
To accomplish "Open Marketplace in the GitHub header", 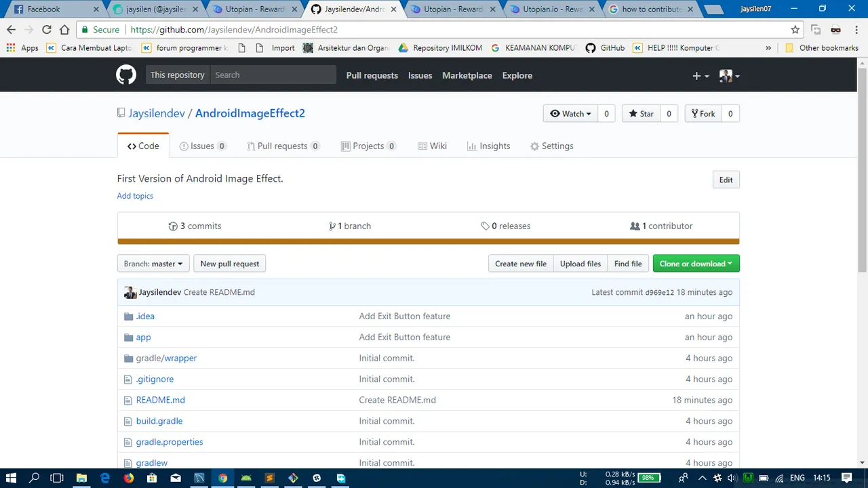I will tap(467, 76).
